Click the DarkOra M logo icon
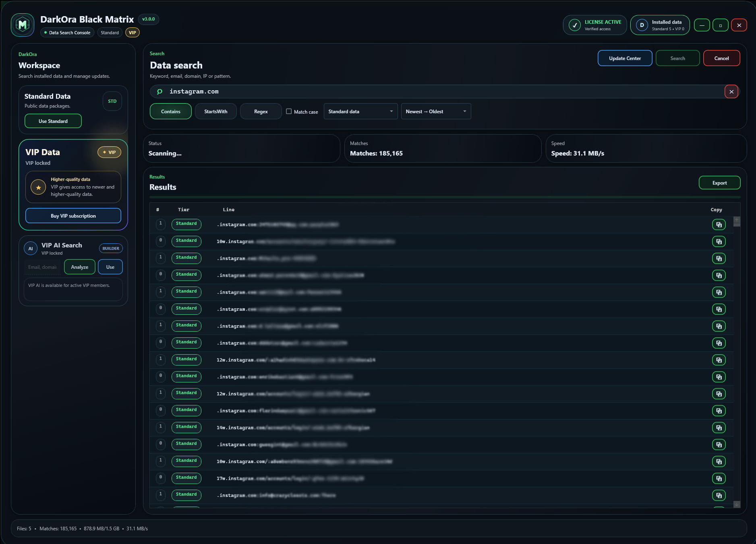The height and width of the screenshot is (544, 756). (23, 25)
